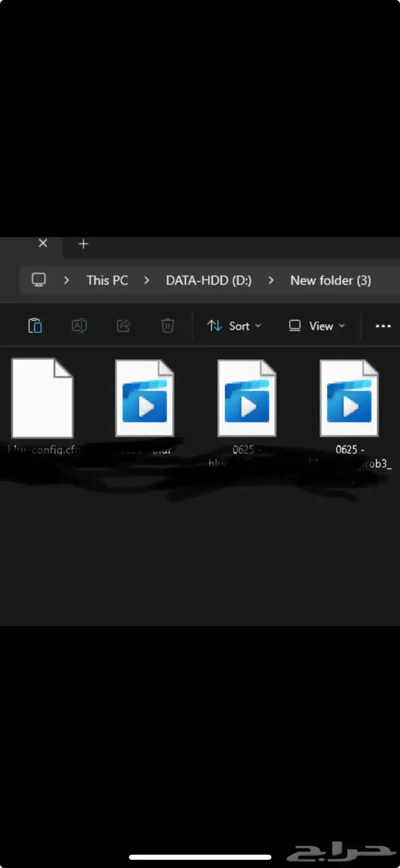The height and width of the screenshot is (868, 400).
Task: Select video file next to blur-config.cfg
Action: pyautogui.click(x=145, y=398)
